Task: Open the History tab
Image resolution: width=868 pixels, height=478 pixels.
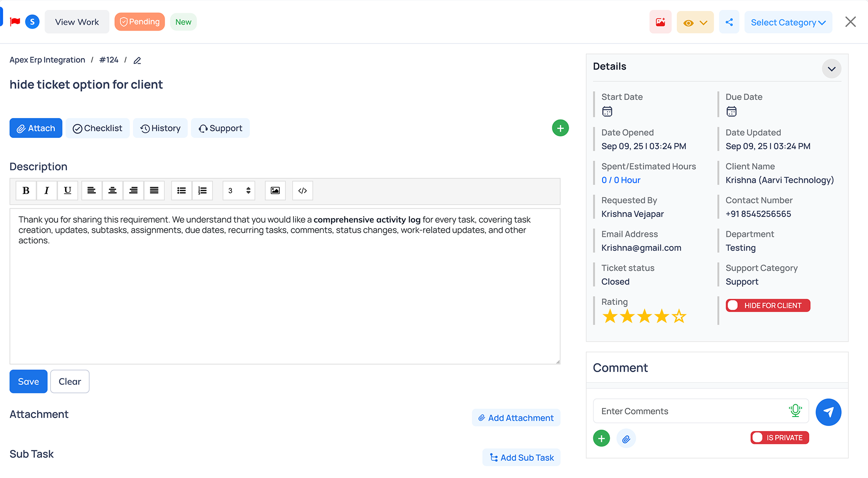Action: (160, 128)
